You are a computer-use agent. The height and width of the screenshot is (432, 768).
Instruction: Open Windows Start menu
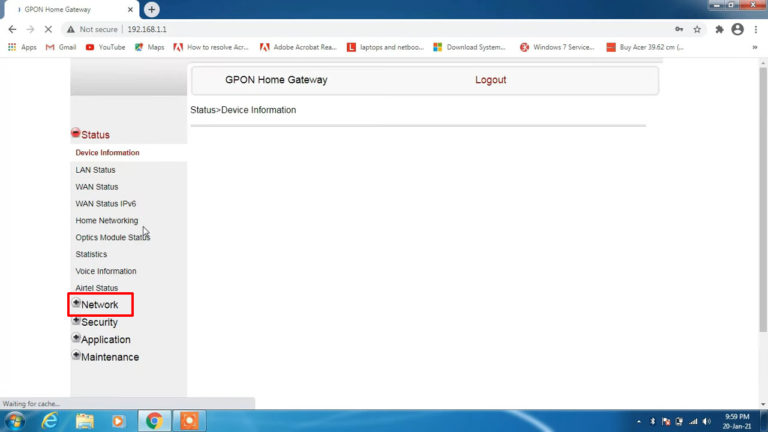pos(15,421)
